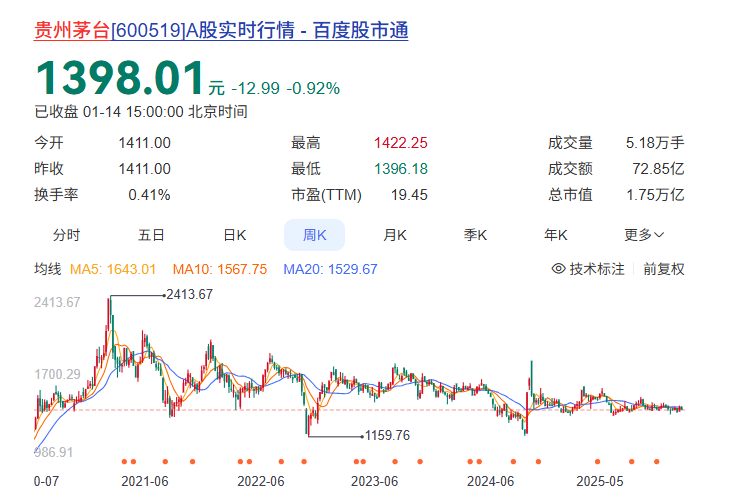739x503 pixels.
Task: Click the 2023-06 date axis label
Action: coord(375,481)
